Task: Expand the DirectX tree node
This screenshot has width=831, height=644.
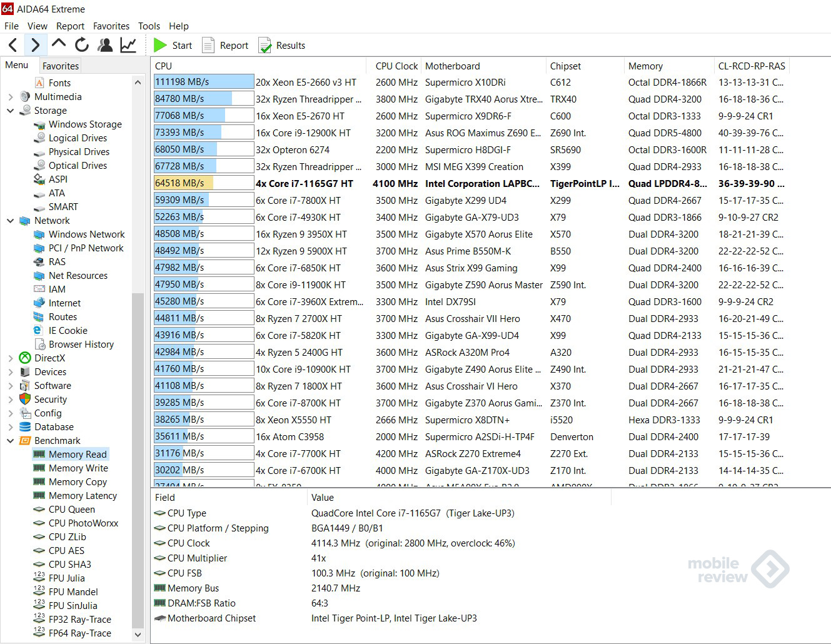Action: pyautogui.click(x=10, y=358)
